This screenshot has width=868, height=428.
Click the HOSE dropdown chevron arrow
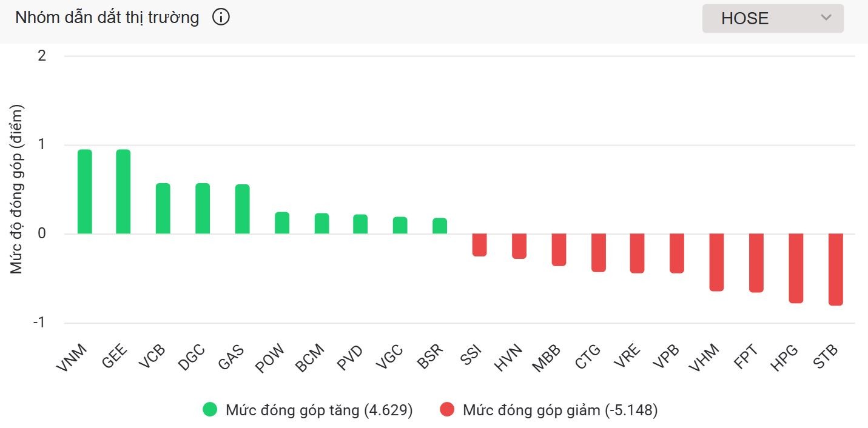826,18
